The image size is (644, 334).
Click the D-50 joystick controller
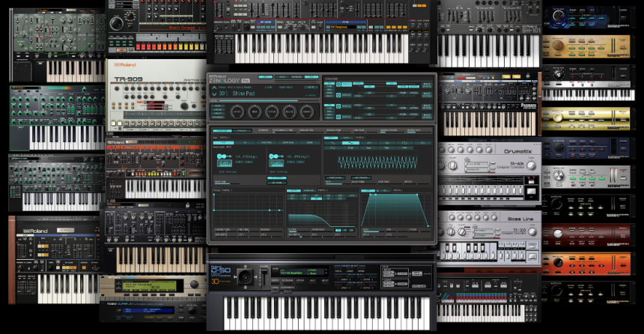[x=245, y=278]
